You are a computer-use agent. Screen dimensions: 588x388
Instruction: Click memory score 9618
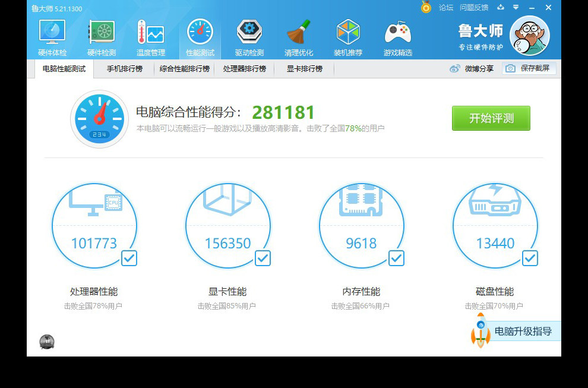click(x=361, y=243)
